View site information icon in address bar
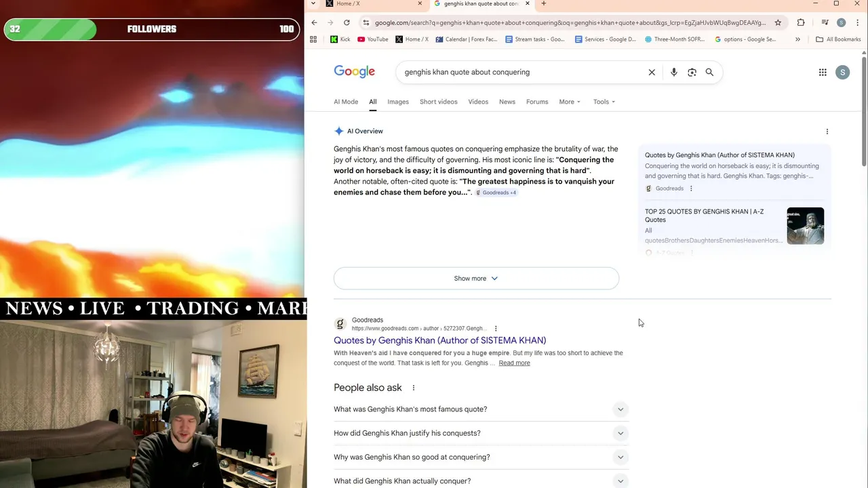Image resolution: width=868 pixels, height=488 pixels. tap(366, 22)
